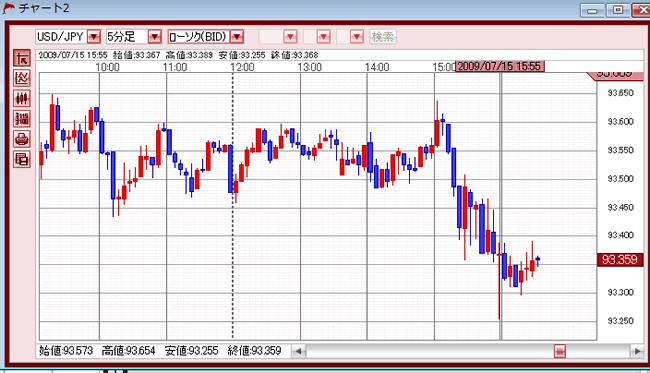
Task: Click the 93.250 price axis label
Action: pyautogui.click(x=621, y=321)
